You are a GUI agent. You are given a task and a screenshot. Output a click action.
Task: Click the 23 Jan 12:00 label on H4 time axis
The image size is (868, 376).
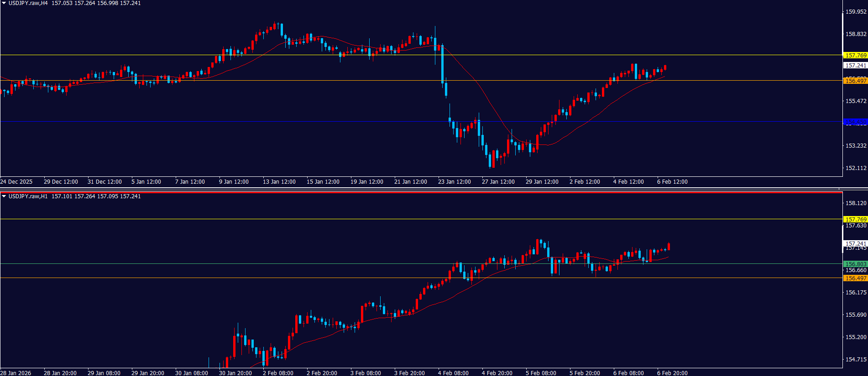[x=454, y=182]
